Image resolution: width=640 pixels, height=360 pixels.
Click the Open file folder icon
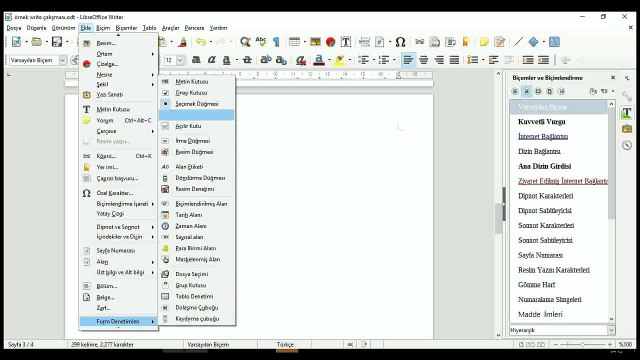(37, 42)
